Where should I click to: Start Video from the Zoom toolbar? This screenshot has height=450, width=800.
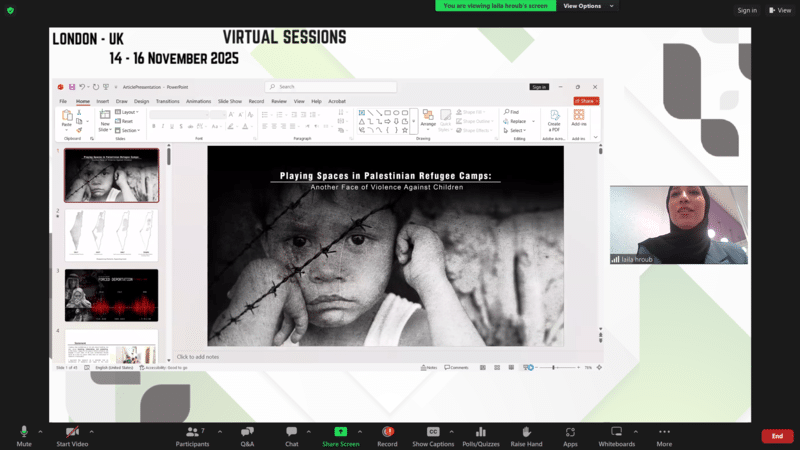tap(71, 434)
